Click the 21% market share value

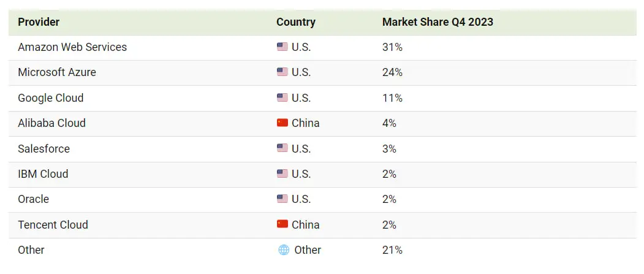click(x=392, y=249)
